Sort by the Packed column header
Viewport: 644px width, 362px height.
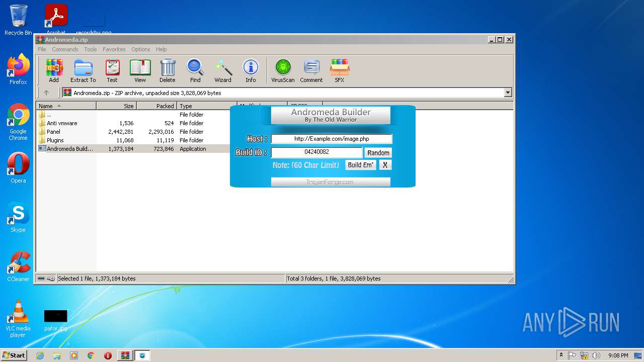[156, 106]
